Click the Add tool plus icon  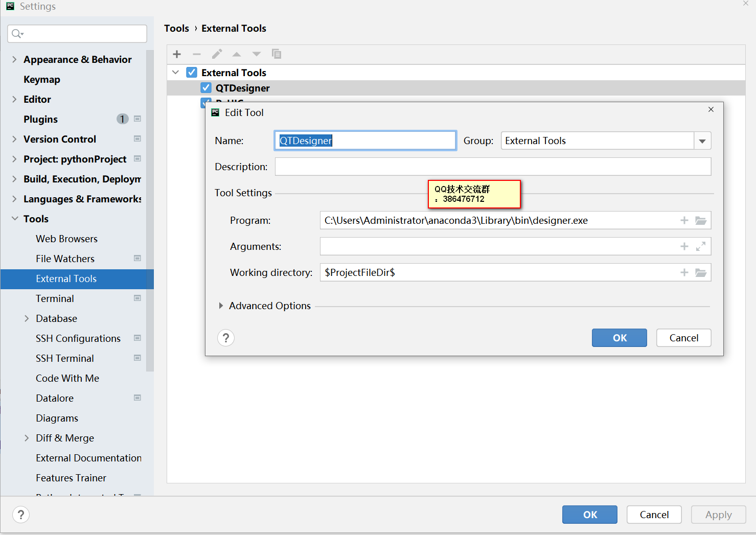pyautogui.click(x=177, y=54)
